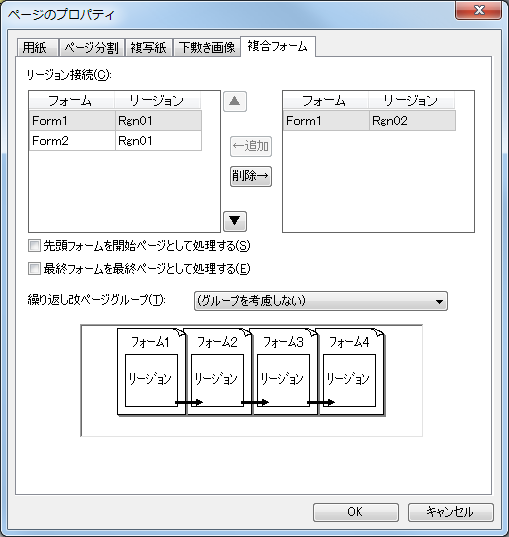509x537 pixels.
Task: Select the Form2 Rgn01 row in left list
Action: 115,140
